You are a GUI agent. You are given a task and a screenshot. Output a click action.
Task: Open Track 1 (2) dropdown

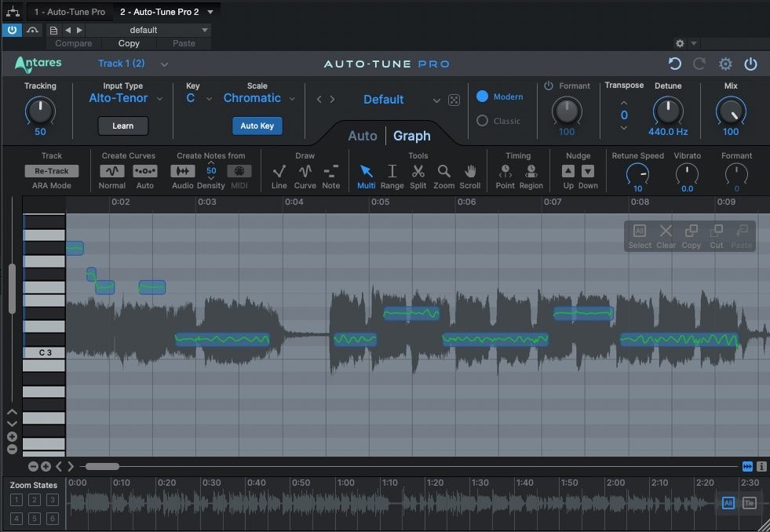(164, 64)
